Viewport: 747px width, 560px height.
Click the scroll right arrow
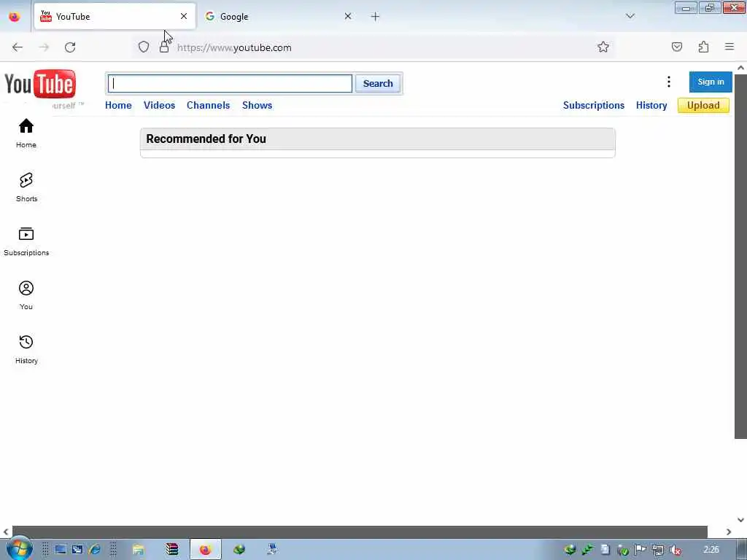729,532
